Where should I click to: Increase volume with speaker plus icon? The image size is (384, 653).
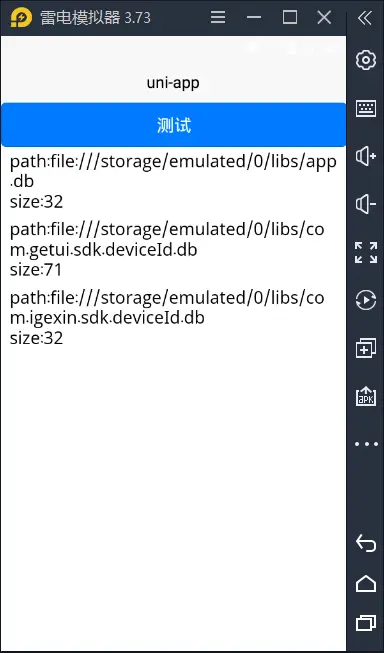(366, 157)
